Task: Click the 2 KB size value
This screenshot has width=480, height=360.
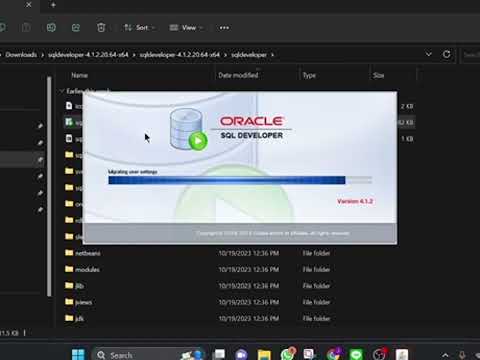Action: [407, 106]
